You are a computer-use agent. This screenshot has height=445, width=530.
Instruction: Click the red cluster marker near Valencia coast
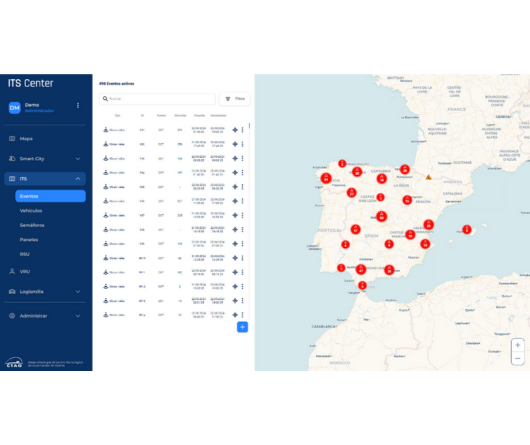pos(429,224)
